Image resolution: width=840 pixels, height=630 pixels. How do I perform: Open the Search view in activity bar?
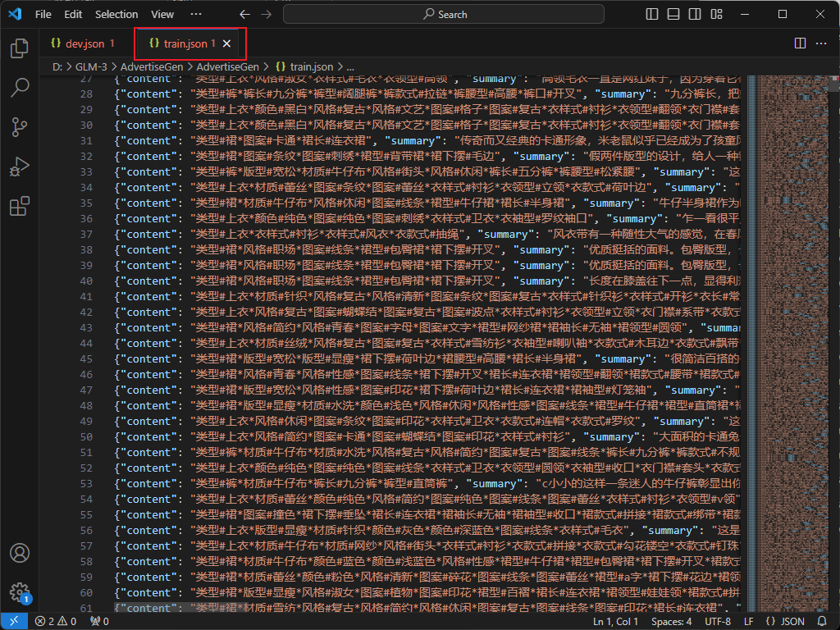click(x=19, y=87)
